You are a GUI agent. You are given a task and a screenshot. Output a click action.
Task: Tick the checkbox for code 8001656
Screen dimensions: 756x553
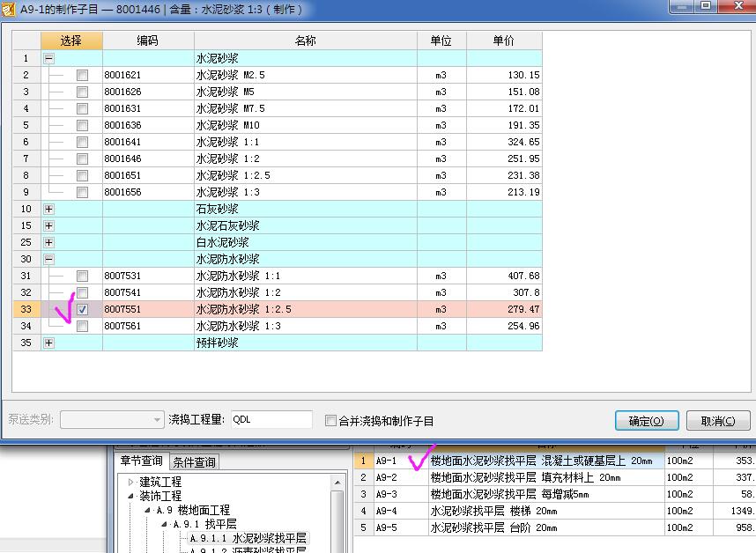click(x=83, y=192)
